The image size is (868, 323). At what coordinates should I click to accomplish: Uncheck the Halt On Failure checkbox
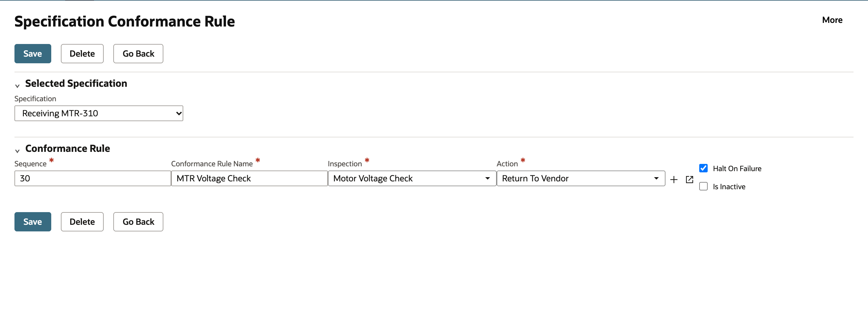pyautogui.click(x=703, y=168)
